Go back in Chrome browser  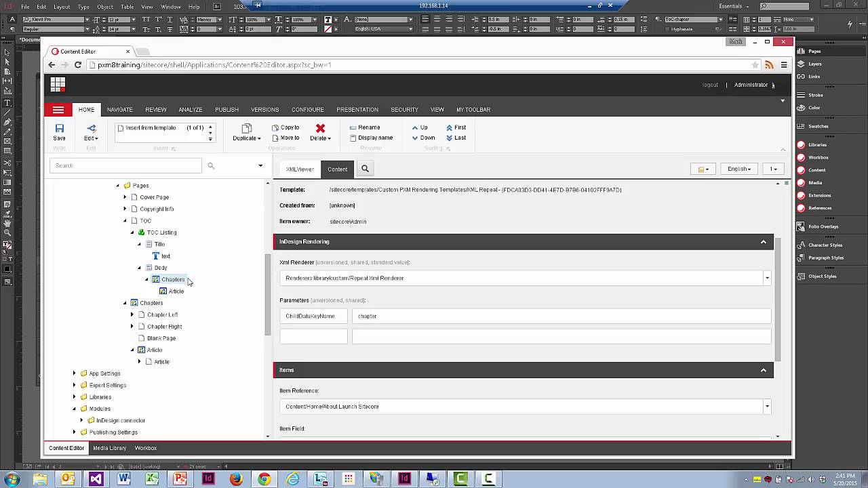(x=52, y=65)
